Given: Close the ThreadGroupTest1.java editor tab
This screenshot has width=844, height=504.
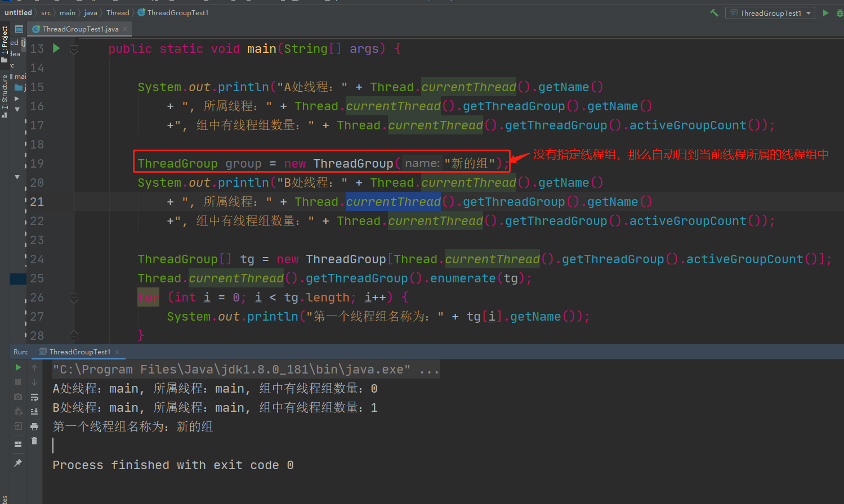Looking at the screenshot, I should [x=125, y=29].
